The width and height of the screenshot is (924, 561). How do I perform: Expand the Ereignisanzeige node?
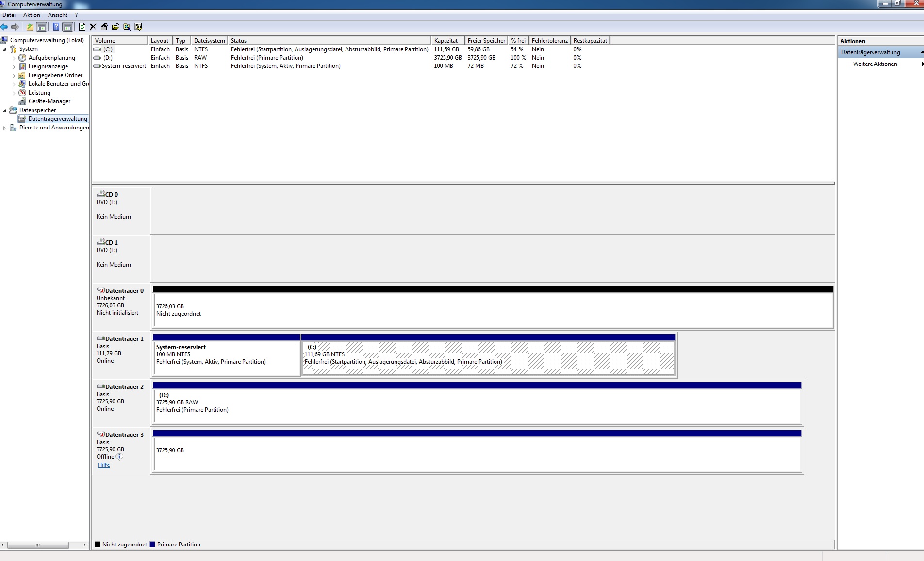pos(14,67)
